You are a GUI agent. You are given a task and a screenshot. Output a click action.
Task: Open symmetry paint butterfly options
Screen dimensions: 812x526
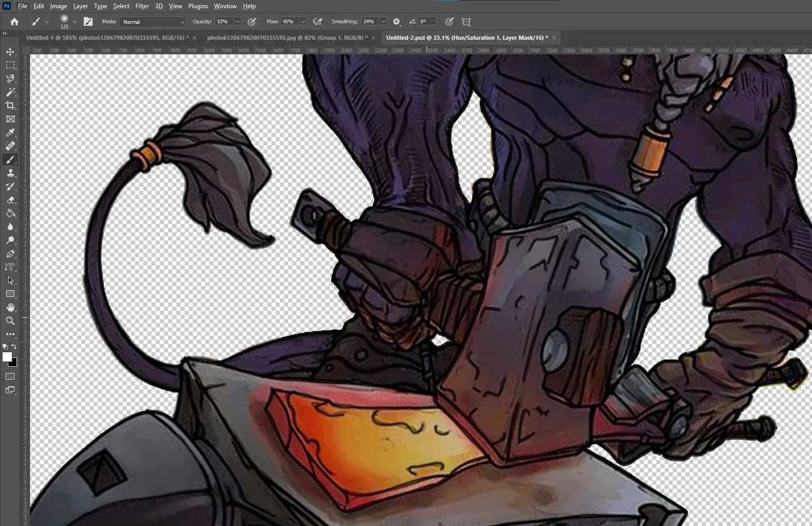tap(466, 22)
